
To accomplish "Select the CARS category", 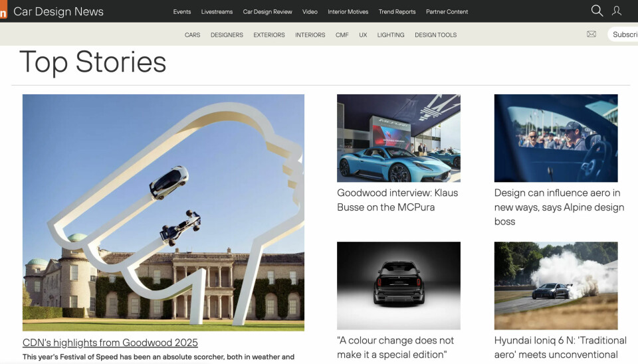I will click(193, 35).
